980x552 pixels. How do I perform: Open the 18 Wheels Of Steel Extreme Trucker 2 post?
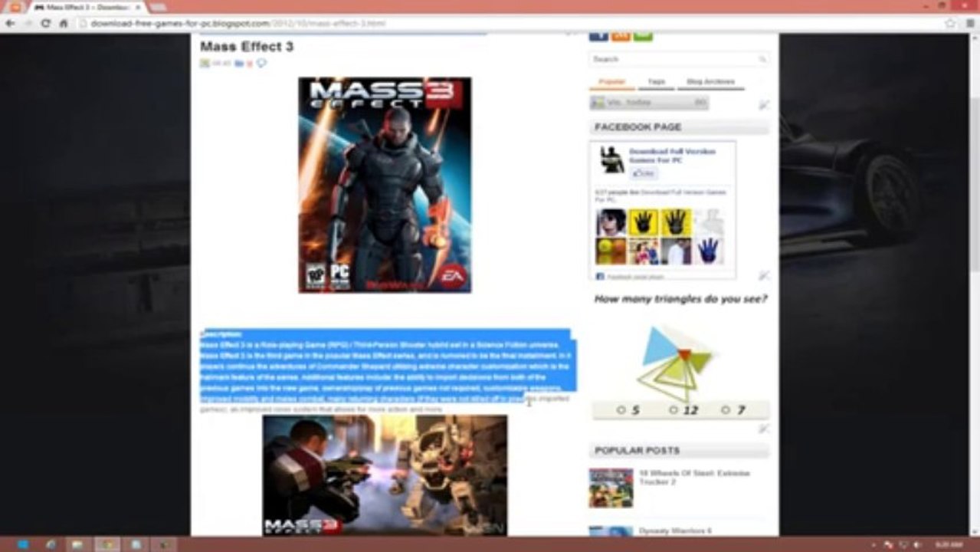[x=694, y=478]
